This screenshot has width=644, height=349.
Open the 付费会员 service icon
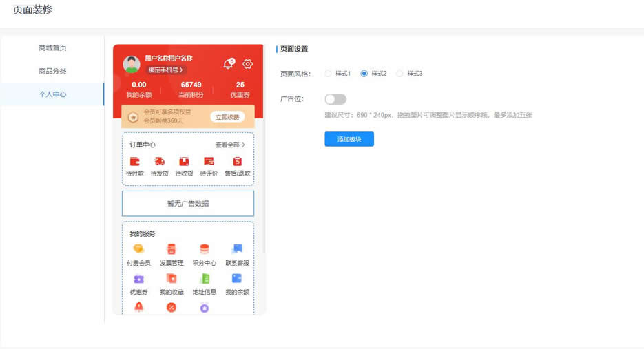(138, 248)
